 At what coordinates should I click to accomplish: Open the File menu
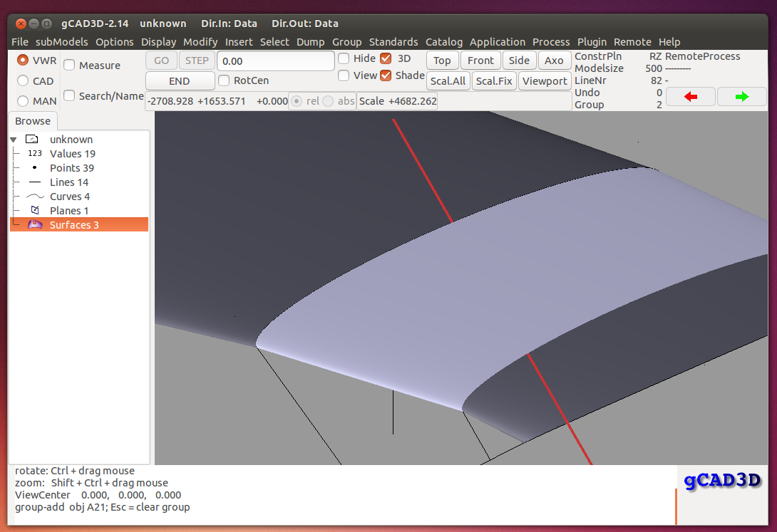20,42
